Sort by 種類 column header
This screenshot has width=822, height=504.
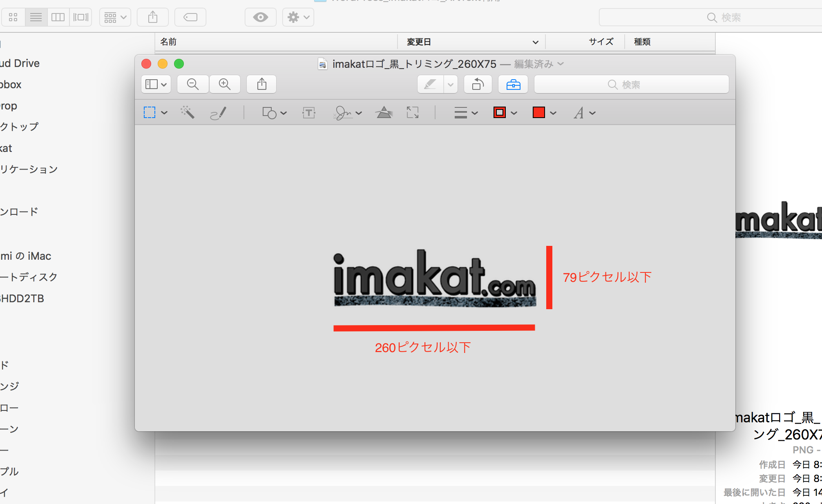(x=670, y=42)
